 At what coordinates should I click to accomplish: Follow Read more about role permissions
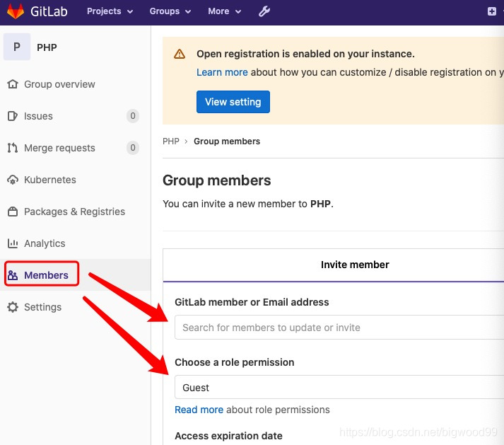pos(199,410)
